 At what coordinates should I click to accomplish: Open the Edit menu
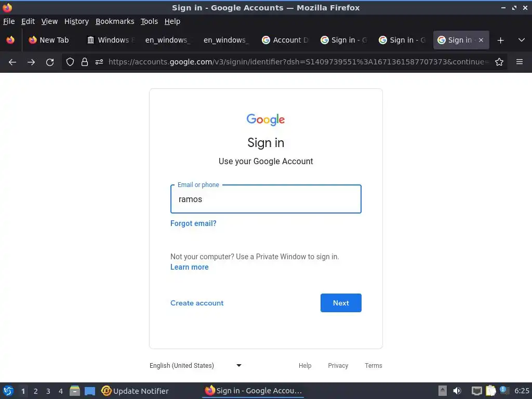tap(28, 21)
